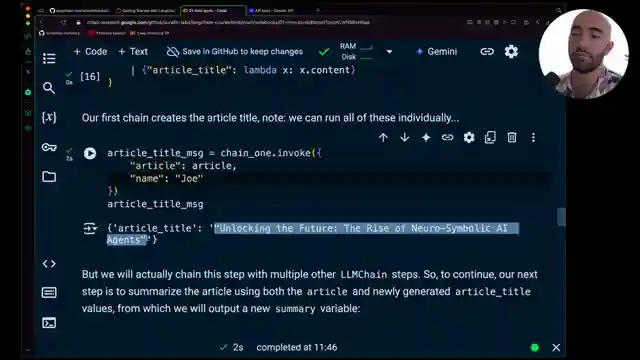
Task: Switch to Getting Started with LangChain tab
Action: [x=146, y=11]
